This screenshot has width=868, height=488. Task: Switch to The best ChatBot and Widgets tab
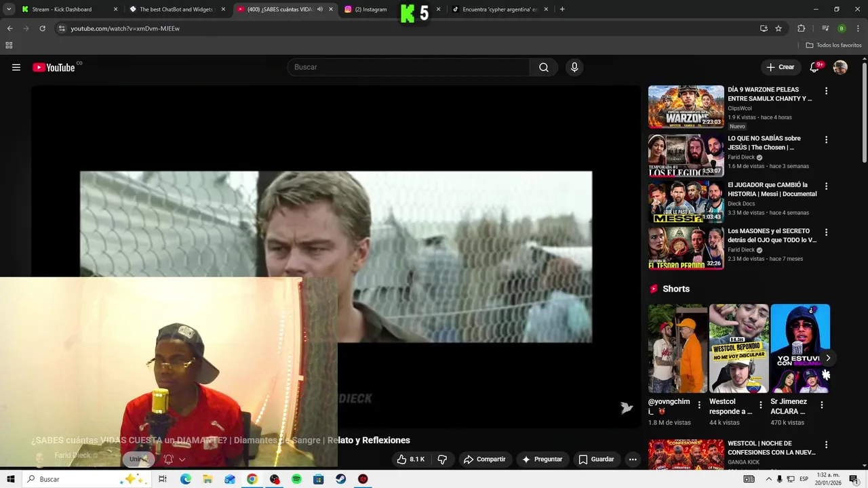[176, 9]
